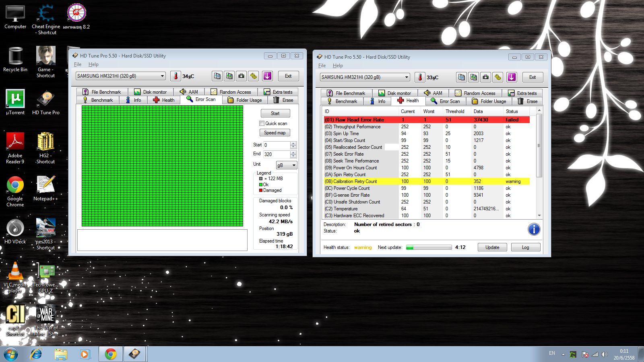Click End value input field
This screenshot has height=362, width=644.
277,154
